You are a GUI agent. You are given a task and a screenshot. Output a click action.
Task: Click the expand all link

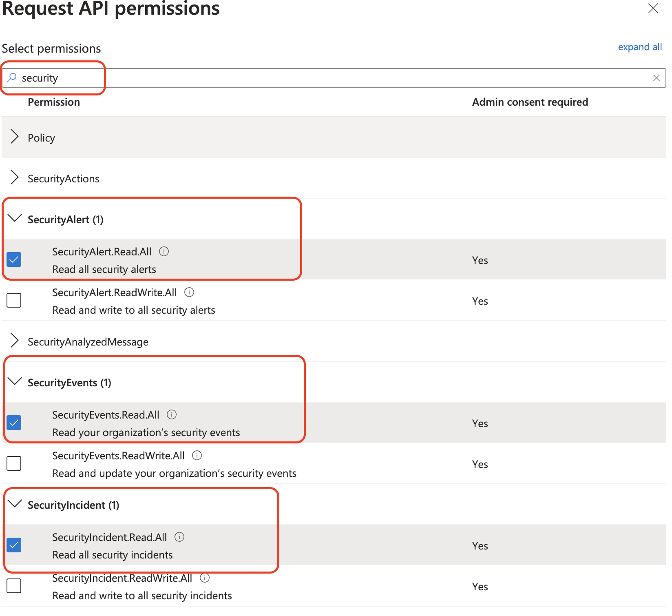click(x=639, y=47)
